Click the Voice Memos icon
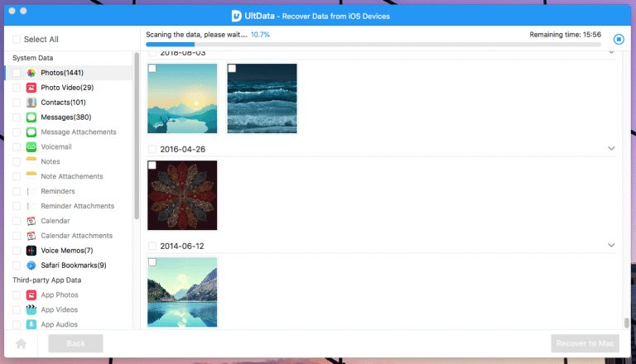 (x=31, y=251)
